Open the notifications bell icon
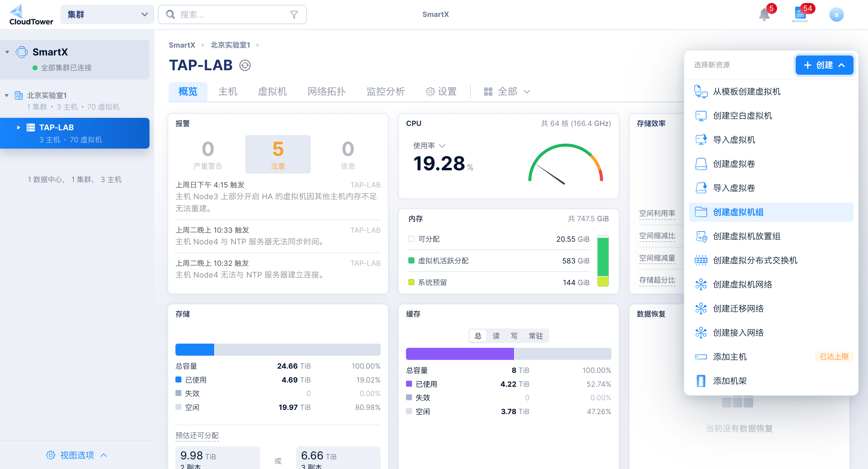Image resolution: width=868 pixels, height=469 pixels. 764,15
